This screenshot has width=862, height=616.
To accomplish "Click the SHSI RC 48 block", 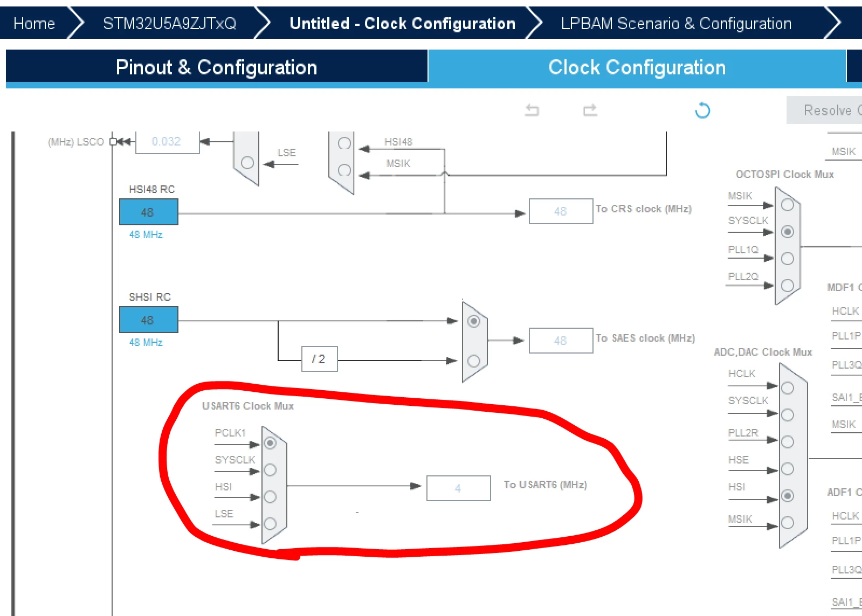I will [x=149, y=320].
